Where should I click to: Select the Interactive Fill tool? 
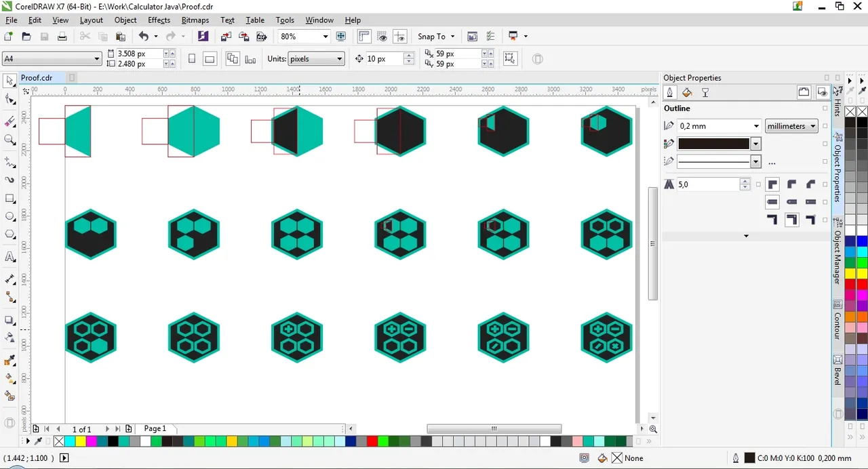pyautogui.click(x=9, y=378)
